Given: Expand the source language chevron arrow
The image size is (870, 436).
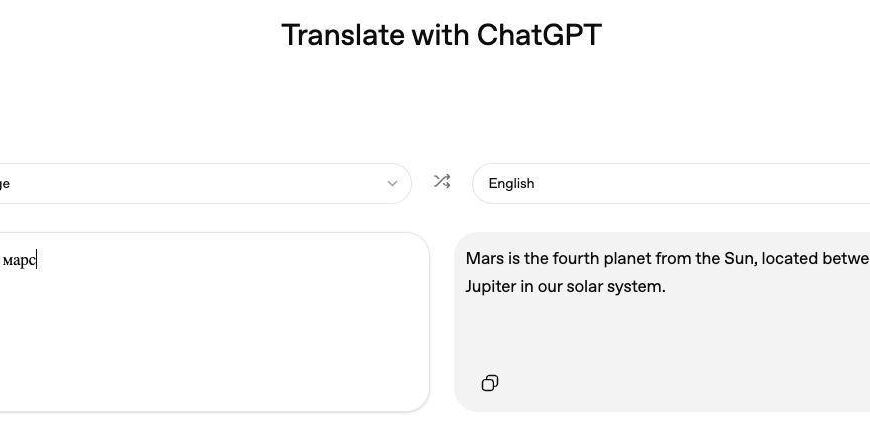Looking at the screenshot, I should click(392, 184).
